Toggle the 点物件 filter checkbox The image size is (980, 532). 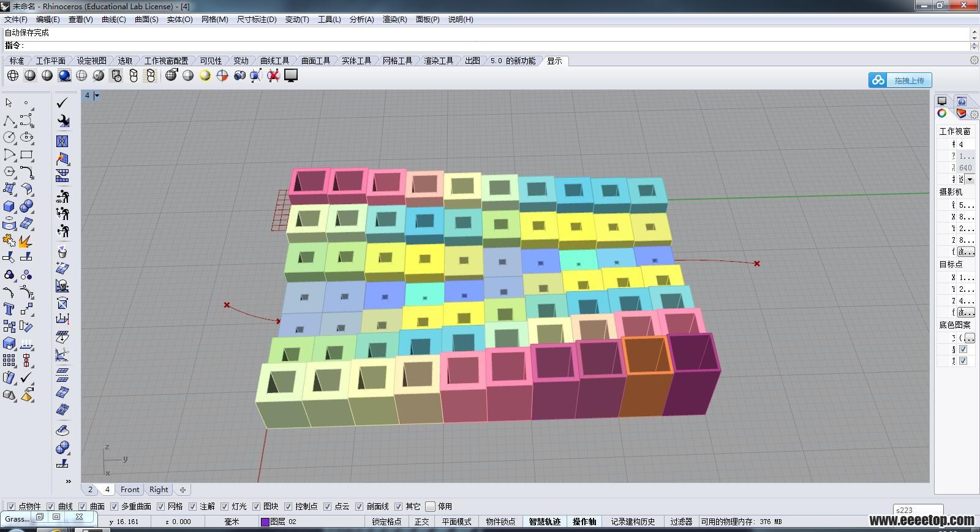click(x=11, y=506)
